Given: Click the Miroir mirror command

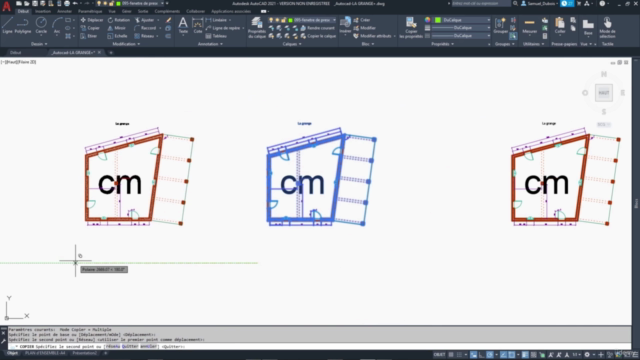Looking at the screenshot, I should pyautogui.click(x=117, y=28).
